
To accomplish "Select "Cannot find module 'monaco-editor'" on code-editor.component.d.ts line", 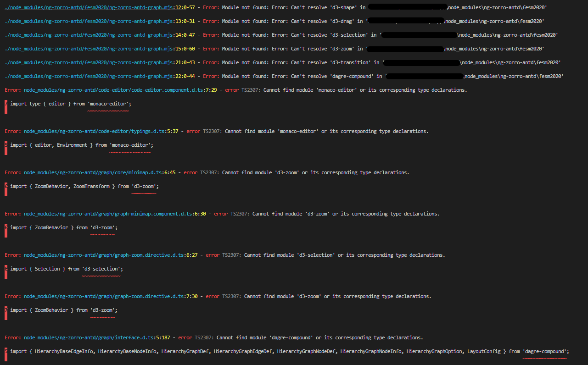I will point(311,90).
